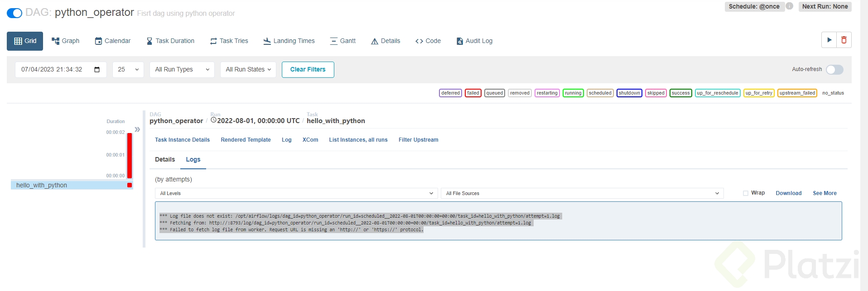Viewport: 868px width, 291px height.
Task: Open the Log link
Action: pos(286,140)
